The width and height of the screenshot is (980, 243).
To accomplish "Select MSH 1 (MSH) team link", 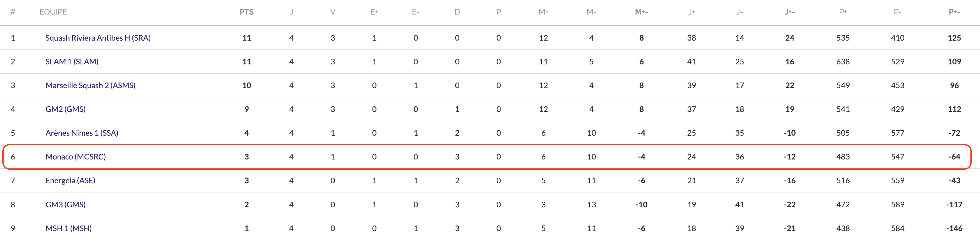I will [x=68, y=228].
